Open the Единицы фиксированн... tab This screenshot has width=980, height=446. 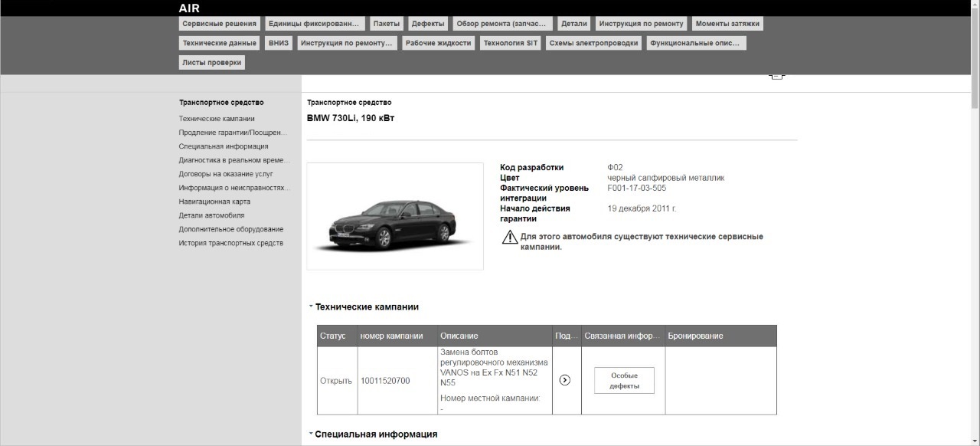click(x=315, y=24)
